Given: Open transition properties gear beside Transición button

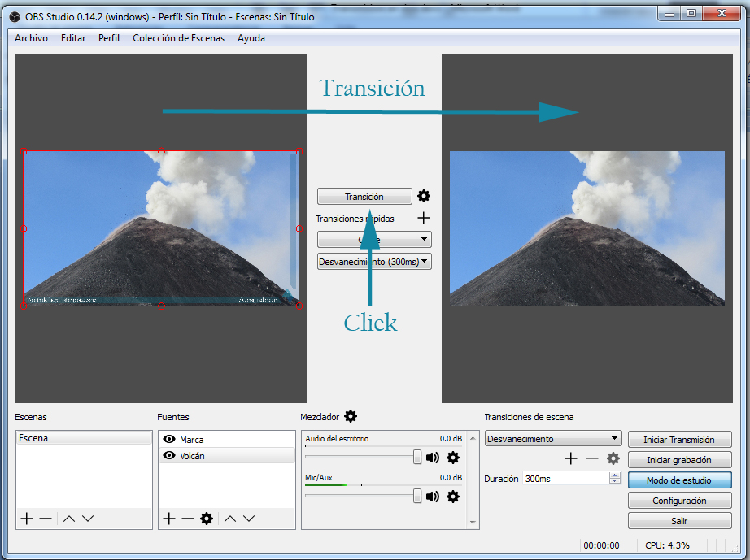Looking at the screenshot, I should pyautogui.click(x=424, y=196).
